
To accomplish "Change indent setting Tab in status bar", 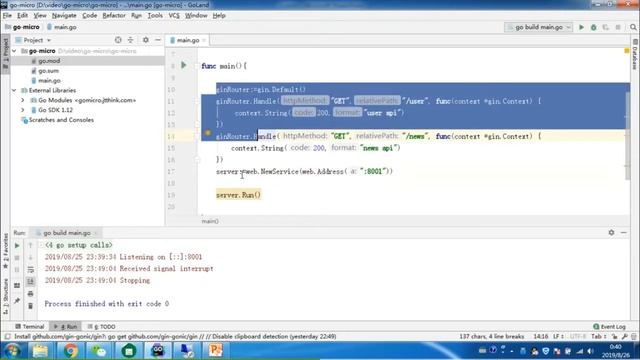I will (598, 336).
